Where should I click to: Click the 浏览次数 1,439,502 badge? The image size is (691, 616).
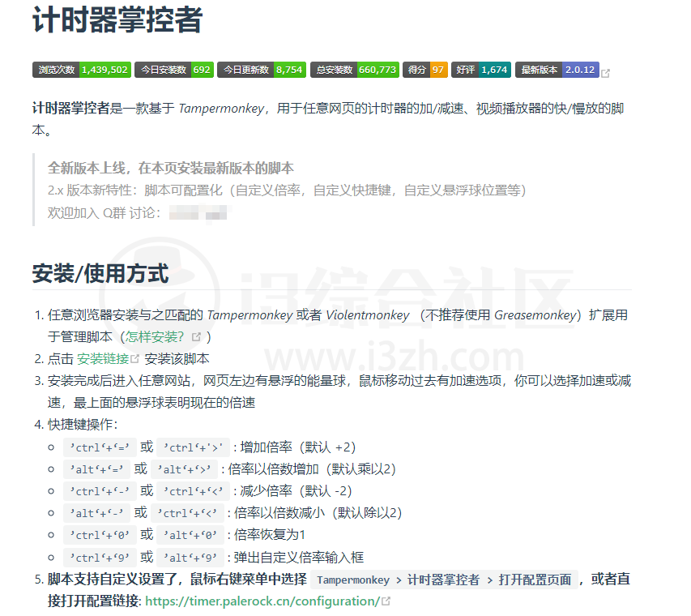pyautogui.click(x=82, y=70)
